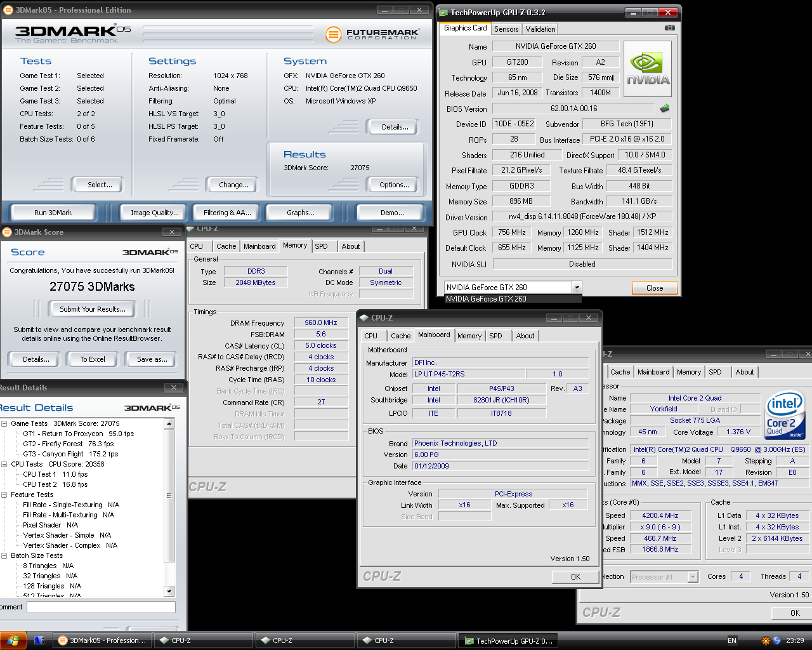This screenshot has width=812, height=650.
Task: Click the EN language indicator in tray
Action: 732,640
